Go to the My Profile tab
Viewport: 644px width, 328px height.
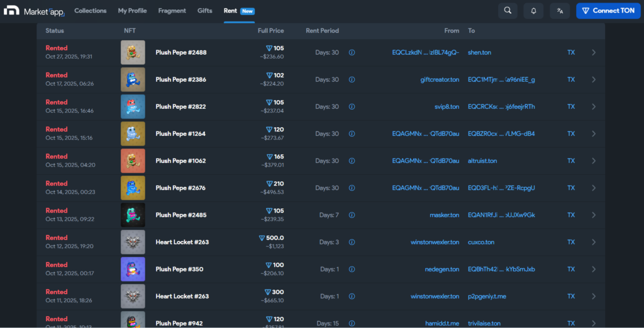(132, 11)
